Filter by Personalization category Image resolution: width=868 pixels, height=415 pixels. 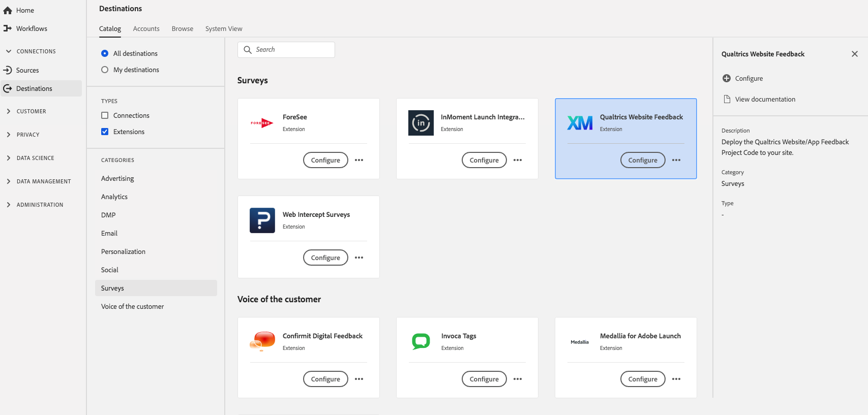tap(123, 251)
